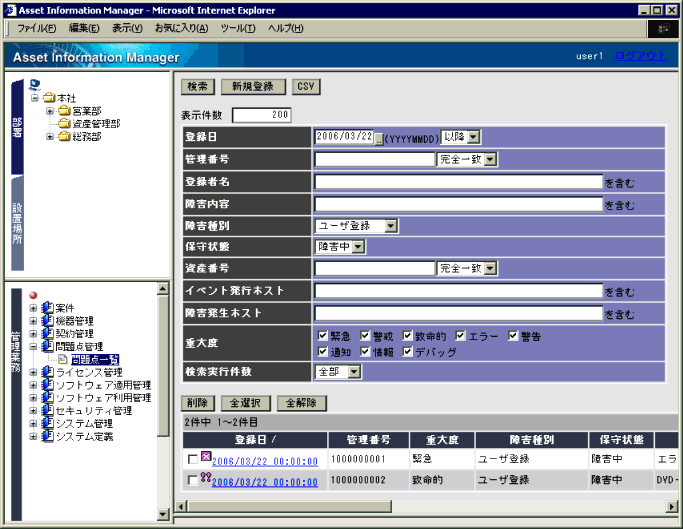Click the 削除 button

pyautogui.click(x=198, y=403)
